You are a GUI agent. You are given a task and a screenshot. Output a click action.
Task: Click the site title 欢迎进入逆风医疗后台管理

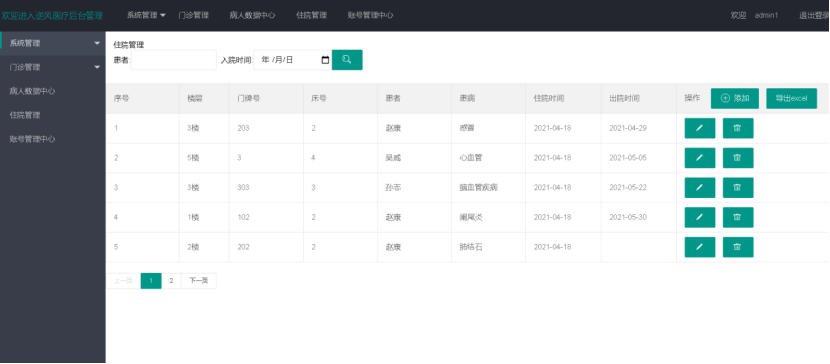[52, 15]
